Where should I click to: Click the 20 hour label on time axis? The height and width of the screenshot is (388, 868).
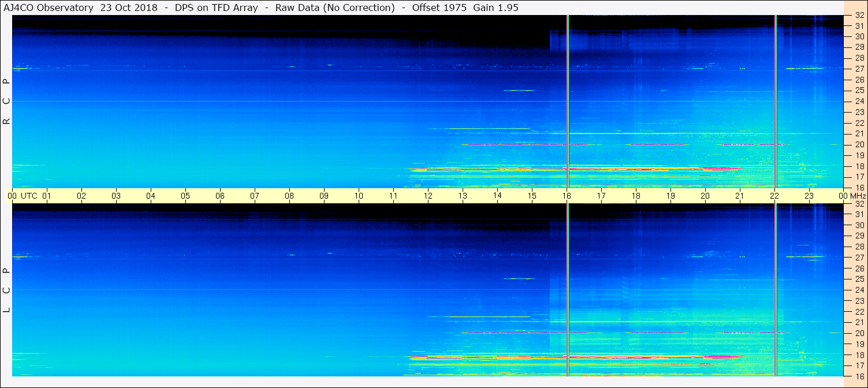point(705,196)
